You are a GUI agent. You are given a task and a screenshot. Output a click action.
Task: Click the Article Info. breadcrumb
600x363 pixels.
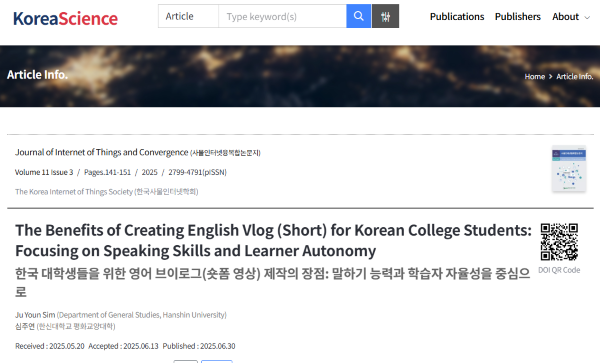click(574, 77)
